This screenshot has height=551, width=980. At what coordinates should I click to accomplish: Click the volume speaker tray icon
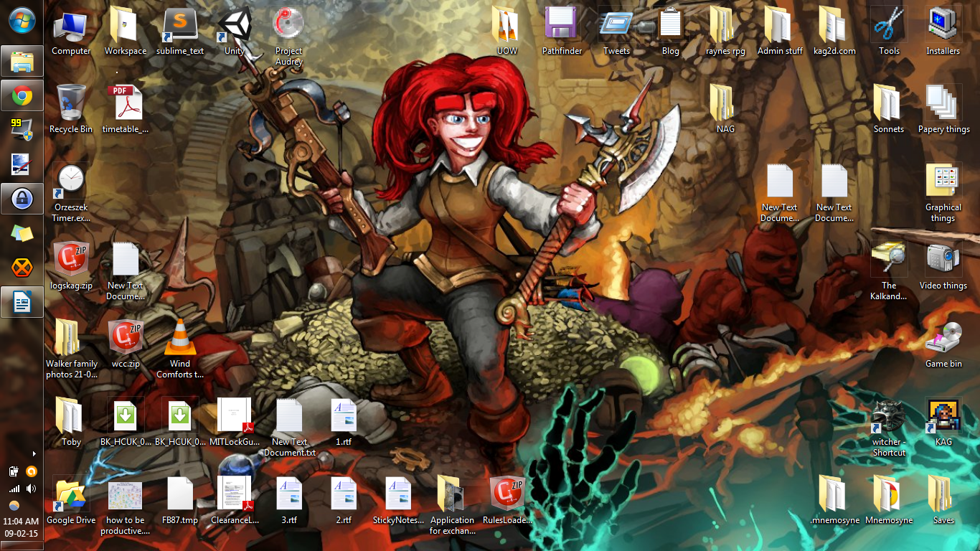31,489
